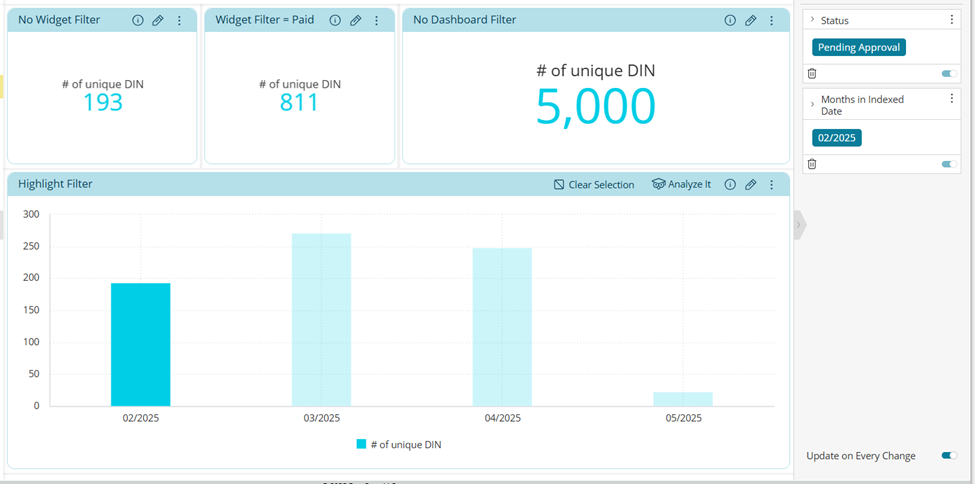Click the 04/2025 axis label

click(x=502, y=418)
